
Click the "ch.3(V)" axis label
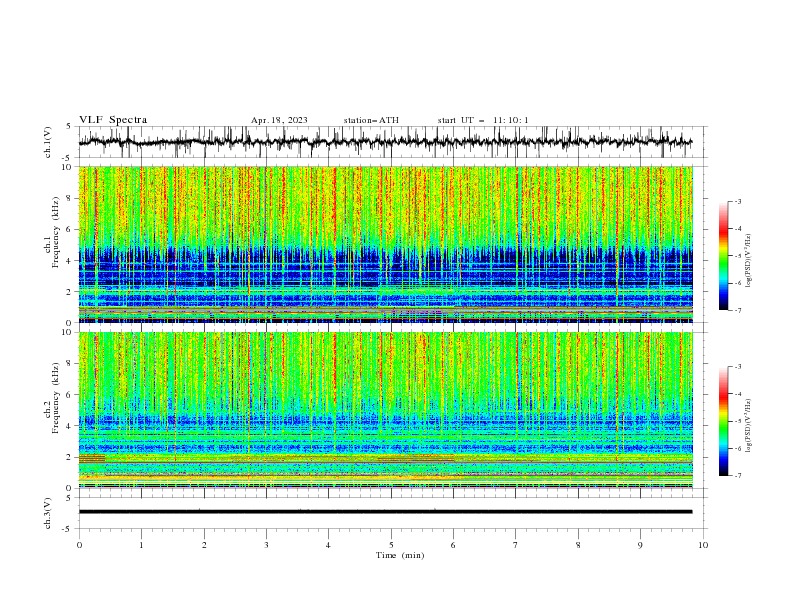[48, 513]
